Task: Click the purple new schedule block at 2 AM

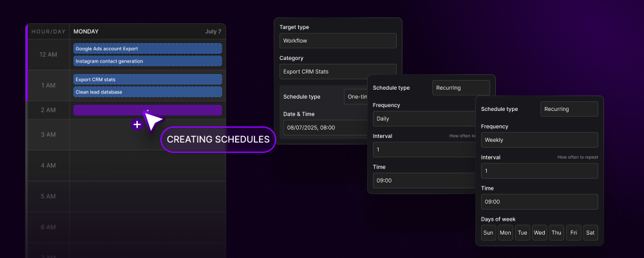Action: (148, 110)
